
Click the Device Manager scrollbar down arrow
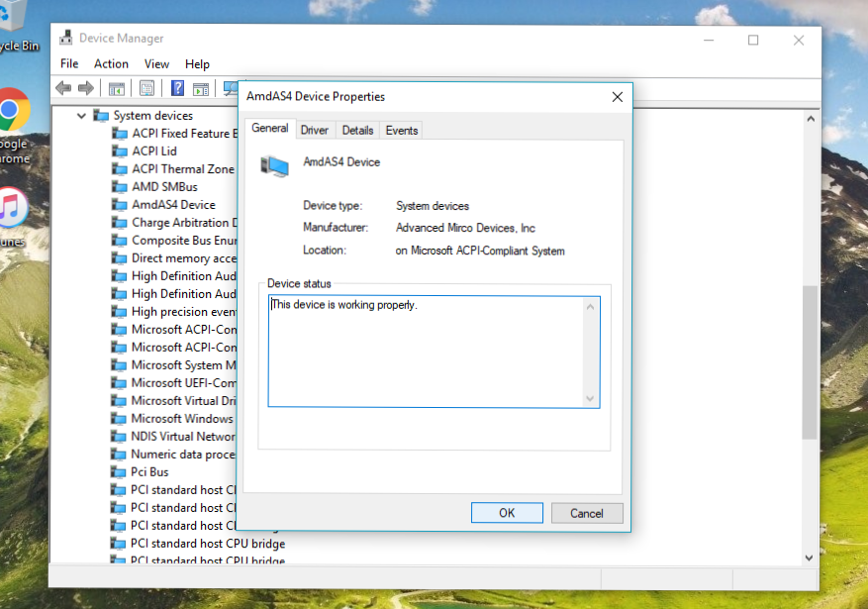[x=811, y=556]
